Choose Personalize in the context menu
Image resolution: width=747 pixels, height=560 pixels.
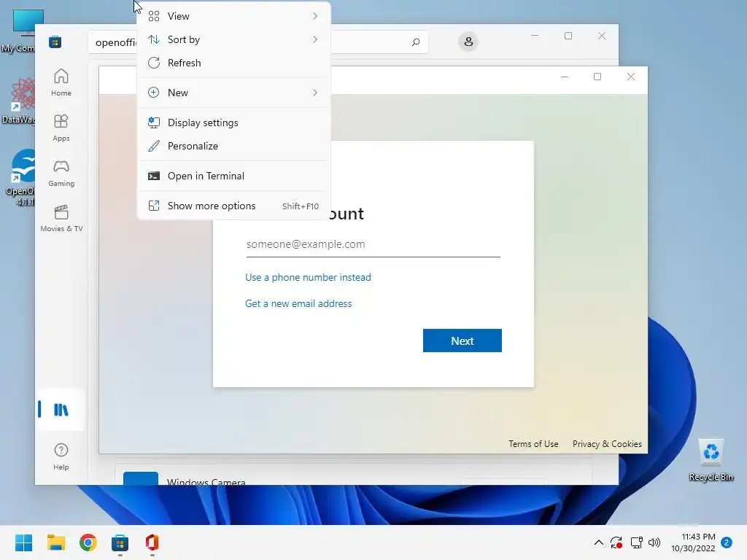point(233,146)
